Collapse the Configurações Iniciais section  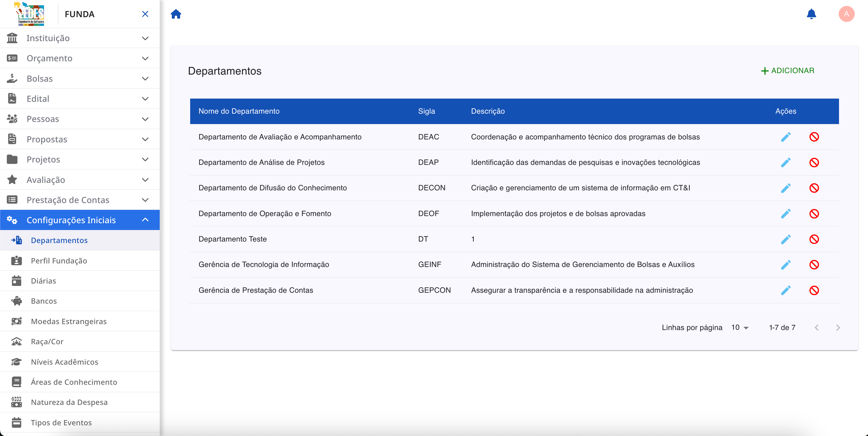145,220
